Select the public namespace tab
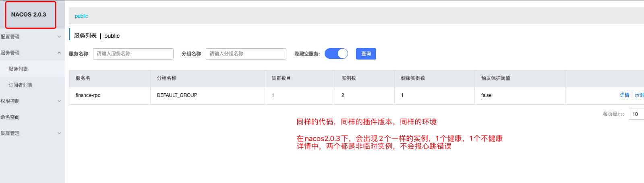Image resolution: width=644 pixels, height=183 pixels. click(81, 16)
